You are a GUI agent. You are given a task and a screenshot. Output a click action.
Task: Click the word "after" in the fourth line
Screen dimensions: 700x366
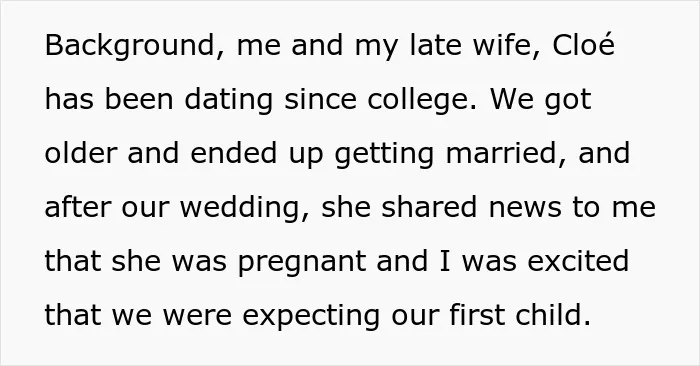[78, 207]
